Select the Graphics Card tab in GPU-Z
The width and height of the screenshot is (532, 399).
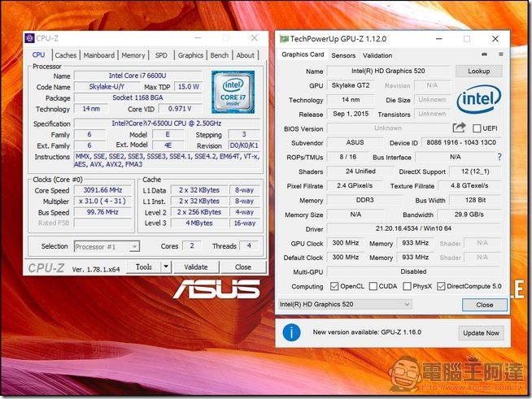click(303, 54)
